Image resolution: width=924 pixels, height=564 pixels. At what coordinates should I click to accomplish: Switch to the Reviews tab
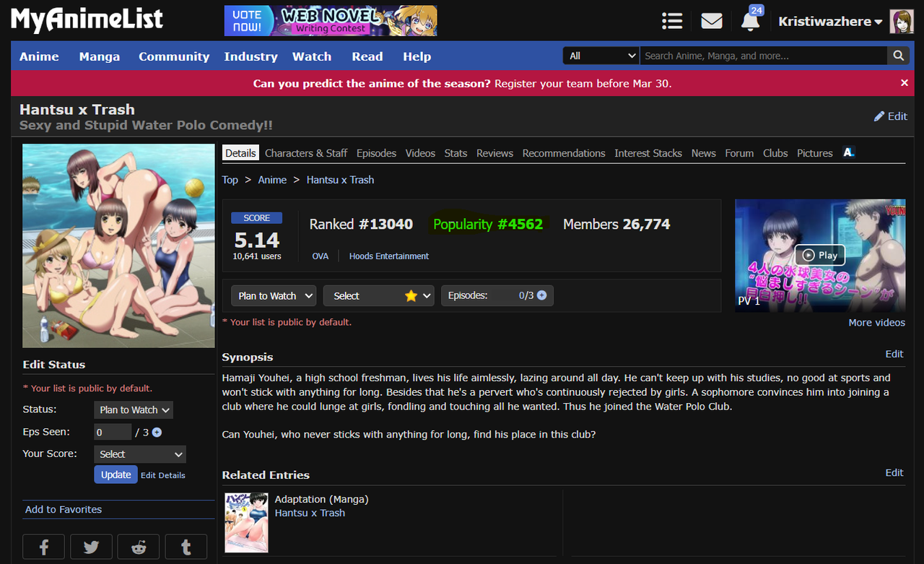point(494,153)
